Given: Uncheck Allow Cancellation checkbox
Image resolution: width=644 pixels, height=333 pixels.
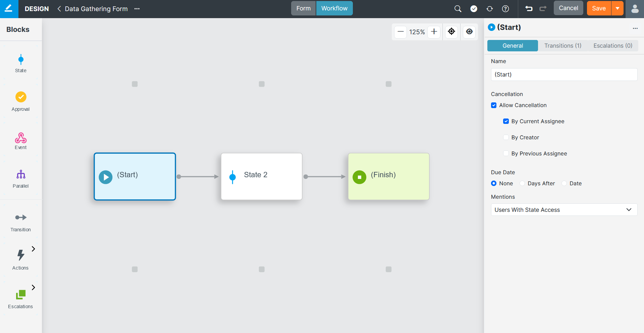Looking at the screenshot, I should click(494, 105).
